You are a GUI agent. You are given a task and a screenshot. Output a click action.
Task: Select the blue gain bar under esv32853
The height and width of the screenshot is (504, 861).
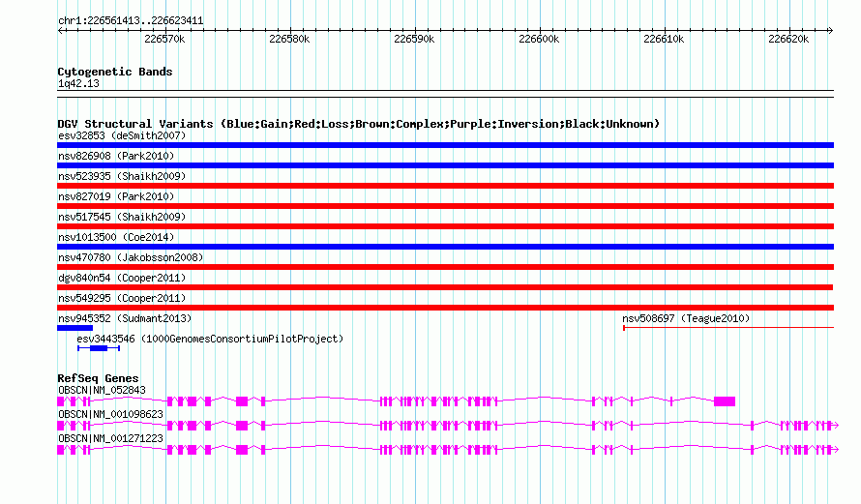click(445, 145)
